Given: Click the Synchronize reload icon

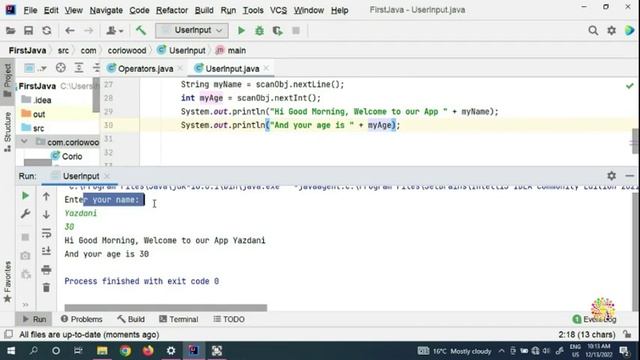Looking at the screenshot, I should [x=47, y=31].
